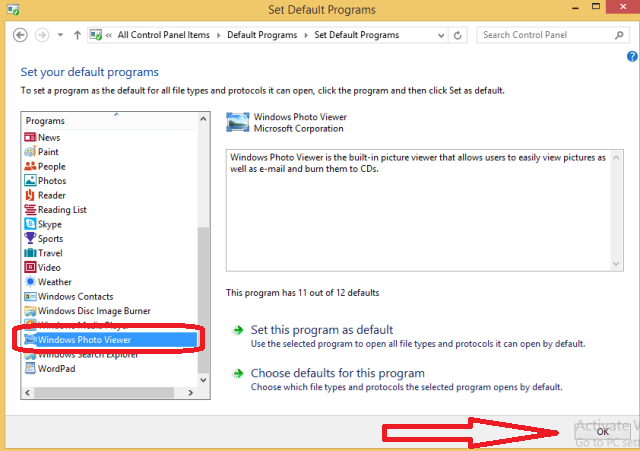Click the Back navigation arrow
Image resolution: width=640 pixels, height=451 pixels.
[x=20, y=35]
